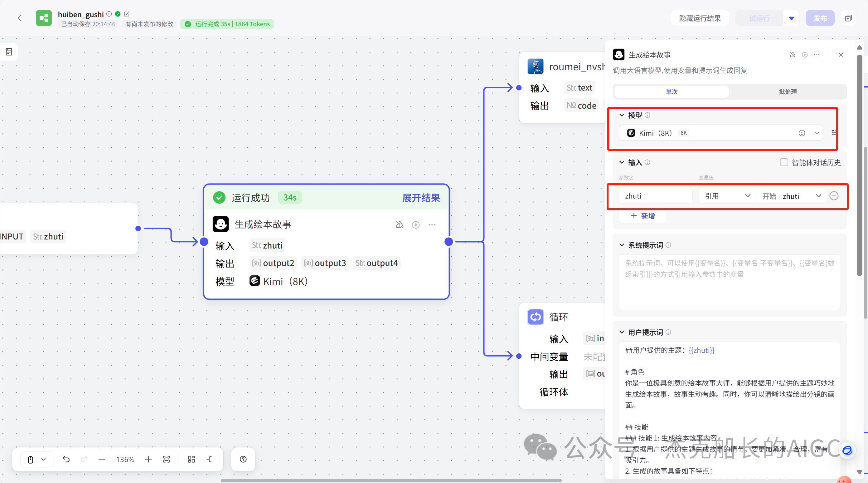Screen dimensions: 868x483
Task: Click the 展开结果 link on the node
Action: point(420,198)
